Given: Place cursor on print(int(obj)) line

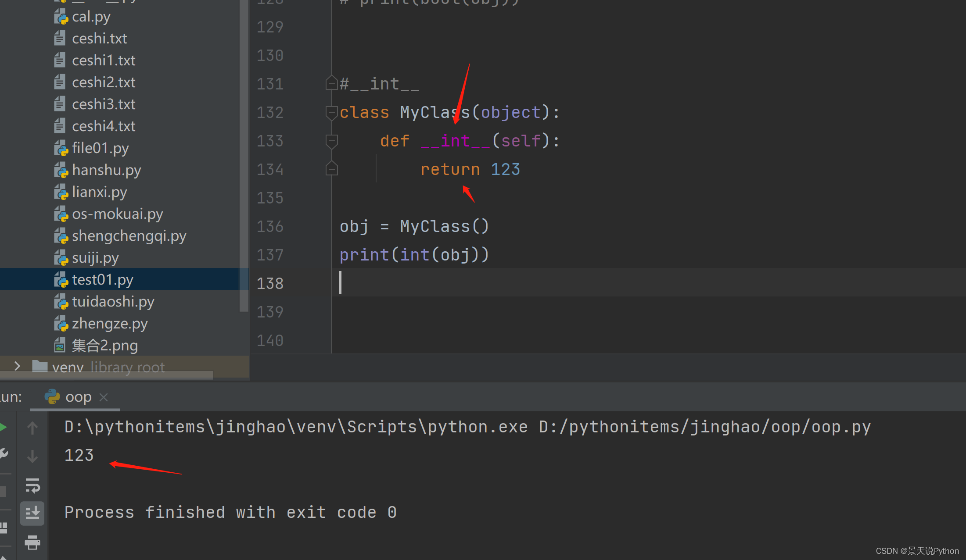Looking at the screenshot, I should tap(414, 255).
